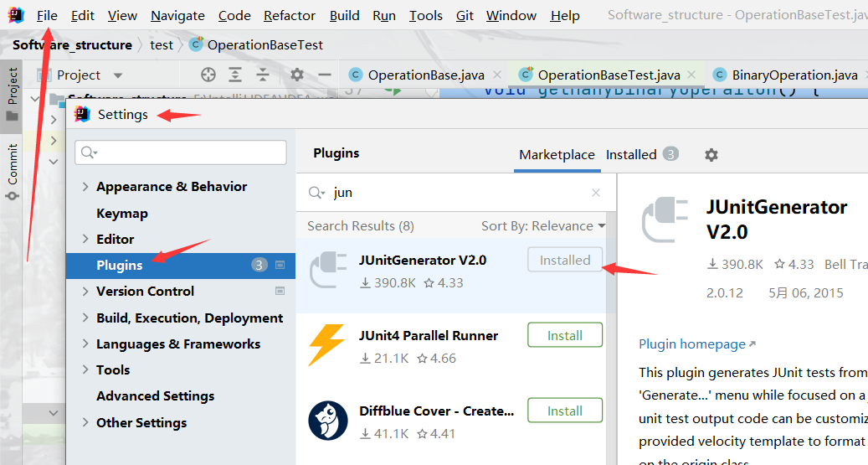Expand Build, Execution, Deployment settings
The height and width of the screenshot is (465, 868).
pos(85,318)
